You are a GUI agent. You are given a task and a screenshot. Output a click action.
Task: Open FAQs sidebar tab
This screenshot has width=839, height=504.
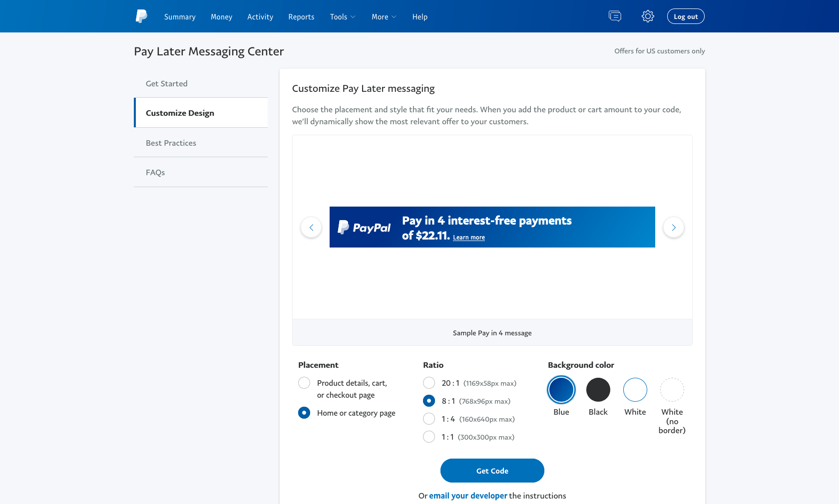pyautogui.click(x=201, y=172)
